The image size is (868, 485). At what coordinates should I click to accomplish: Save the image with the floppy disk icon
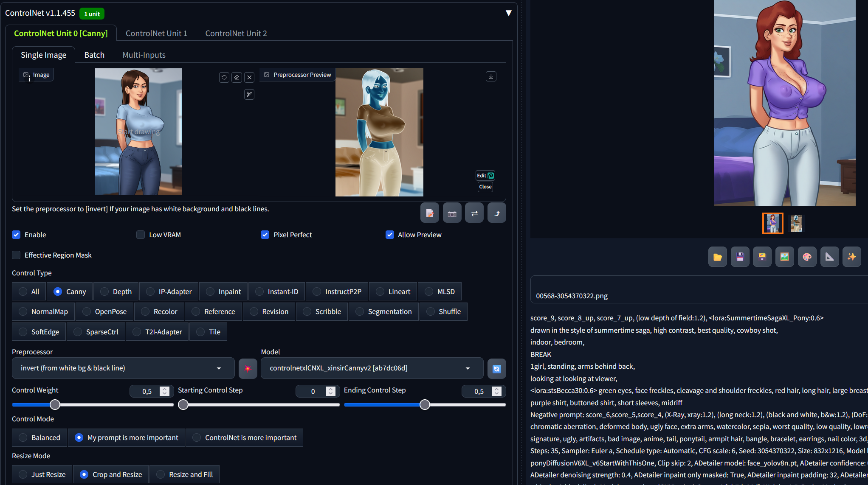(x=740, y=257)
